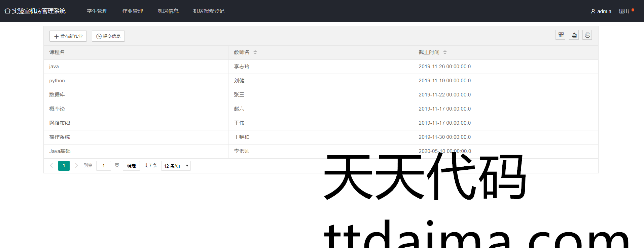Sort by 截止时间 column arrows
This screenshot has width=644, height=248.
[445, 52]
